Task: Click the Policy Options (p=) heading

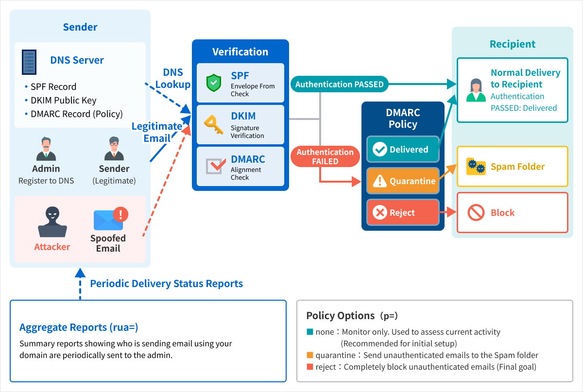Action: click(352, 316)
